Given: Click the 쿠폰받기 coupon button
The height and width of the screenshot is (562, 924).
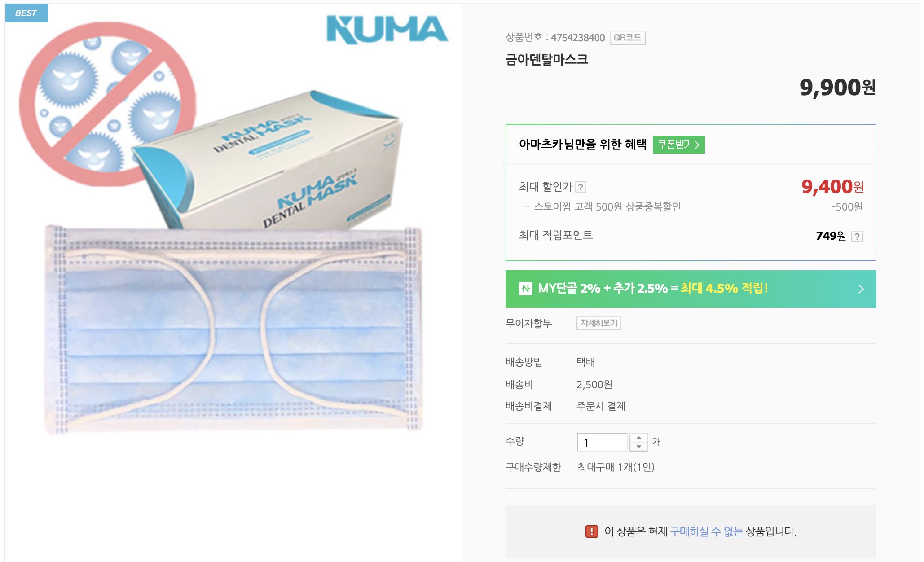Looking at the screenshot, I should point(678,145).
